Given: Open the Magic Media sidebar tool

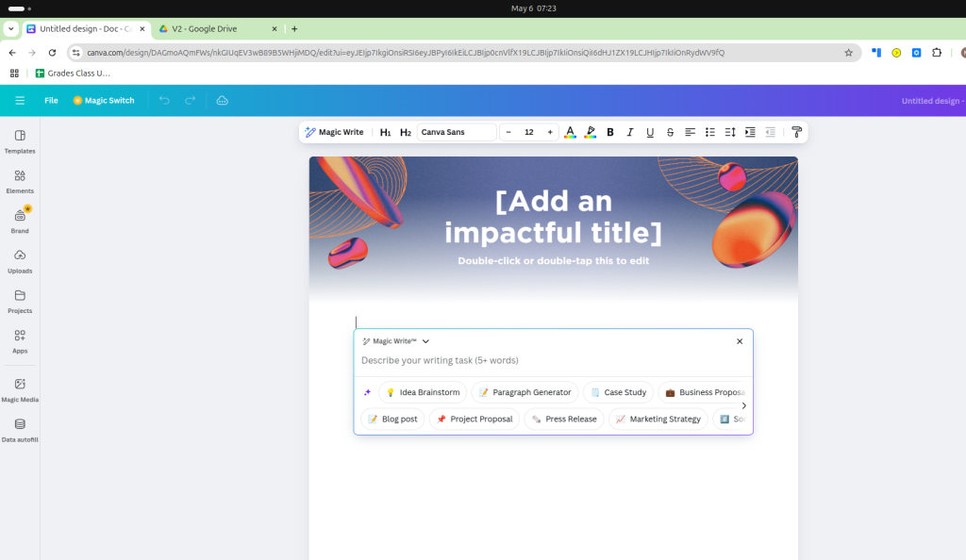Looking at the screenshot, I should click(20, 390).
